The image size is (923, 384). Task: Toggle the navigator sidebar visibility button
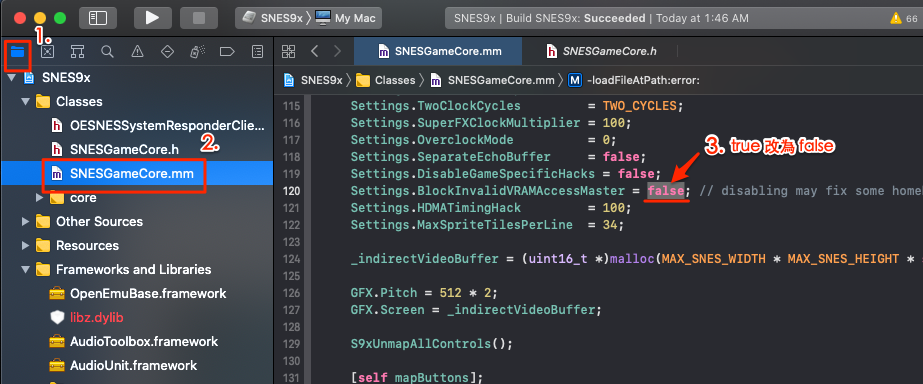(x=97, y=18)
